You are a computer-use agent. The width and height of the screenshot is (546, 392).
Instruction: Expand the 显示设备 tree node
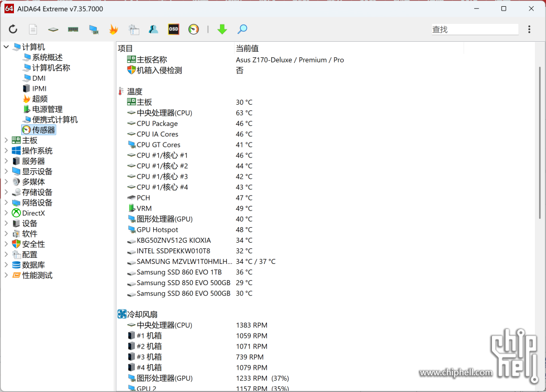6,171
